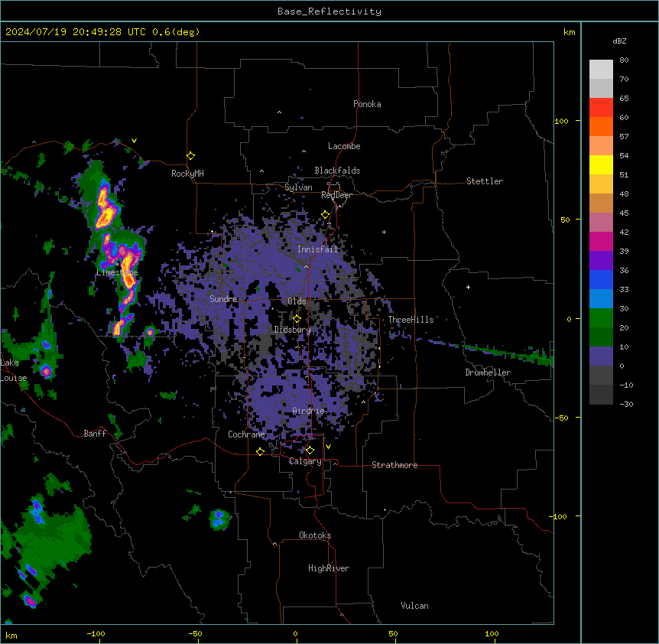Click the yellow diamond marker above Calgary label
The height and width of the screenshot is (644, 659).
point(310,450)
